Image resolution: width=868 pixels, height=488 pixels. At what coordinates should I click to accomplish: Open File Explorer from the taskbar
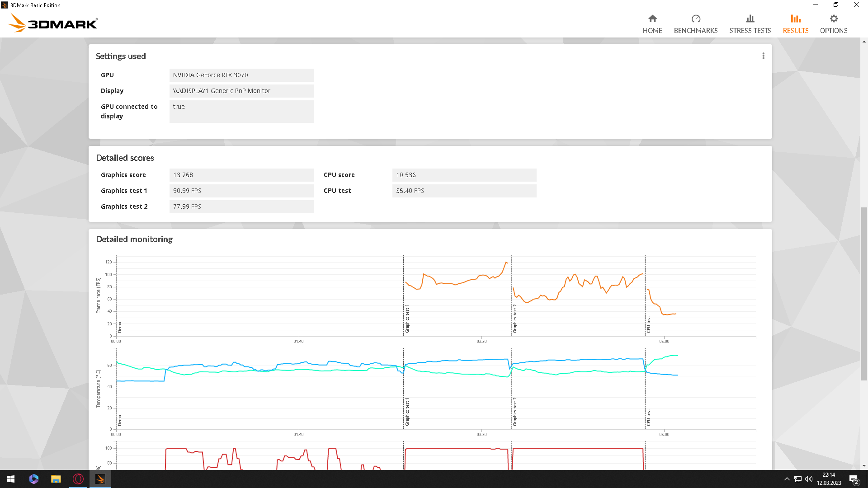[x=56, y=479]
